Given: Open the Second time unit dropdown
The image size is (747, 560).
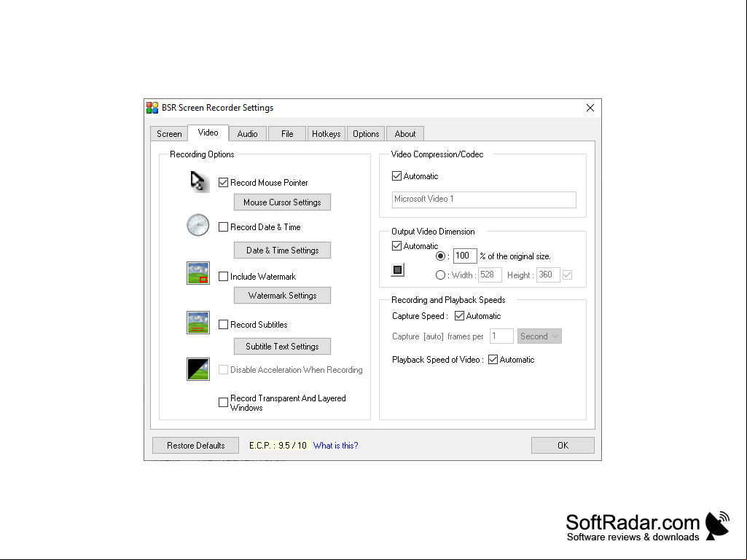Looking at the screenshot, I should 539,336.
